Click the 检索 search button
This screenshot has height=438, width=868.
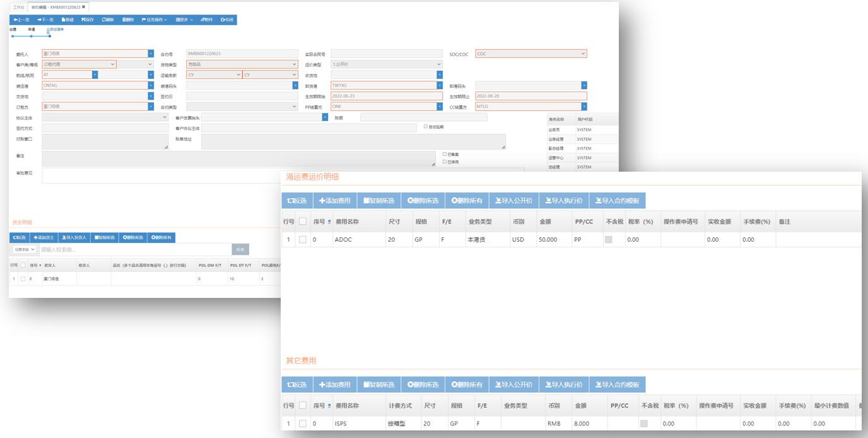click(x=240, y=249)
